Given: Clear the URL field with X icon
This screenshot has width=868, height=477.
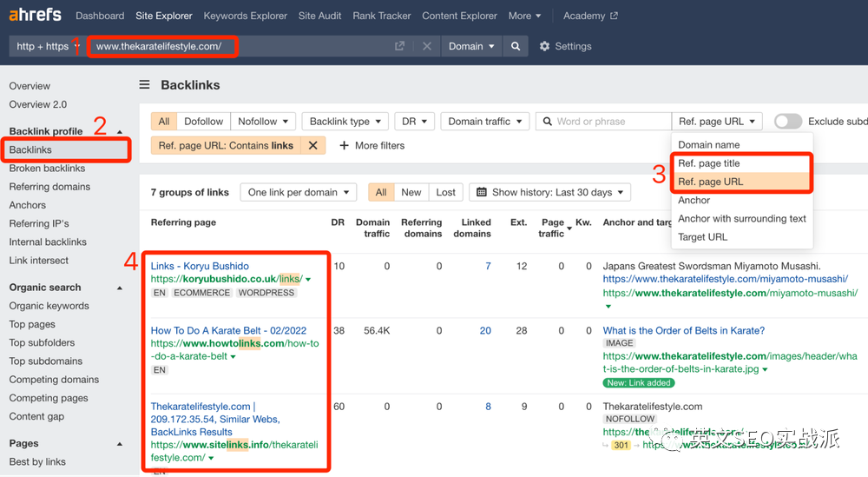Looking at the screenshot, I should (x=427, y=46).
